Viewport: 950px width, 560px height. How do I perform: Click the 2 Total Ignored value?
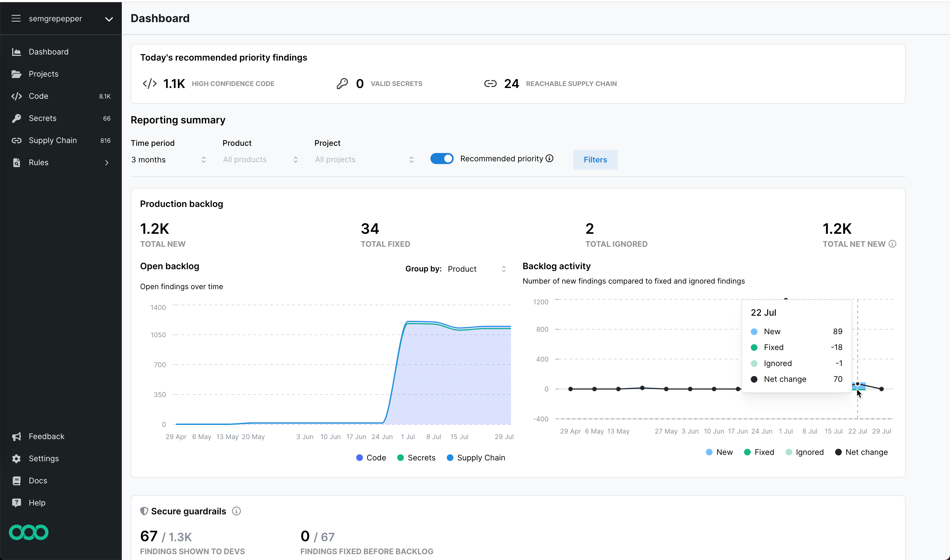click(590, 229)
